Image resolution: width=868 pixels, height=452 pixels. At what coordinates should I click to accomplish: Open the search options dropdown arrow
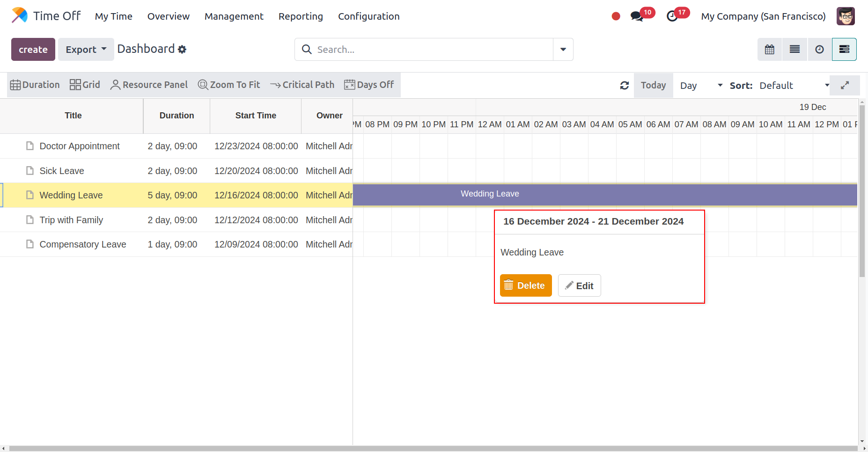[563, 50]
